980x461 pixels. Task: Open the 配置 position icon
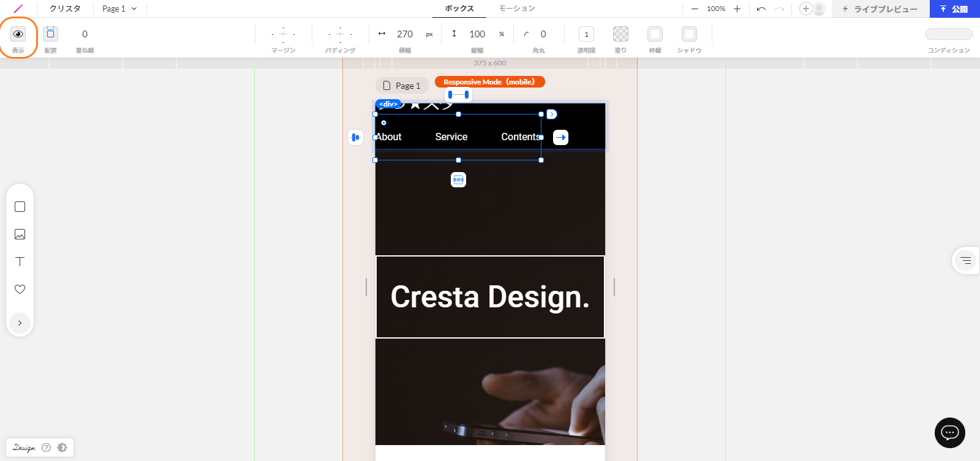[51, 34]
